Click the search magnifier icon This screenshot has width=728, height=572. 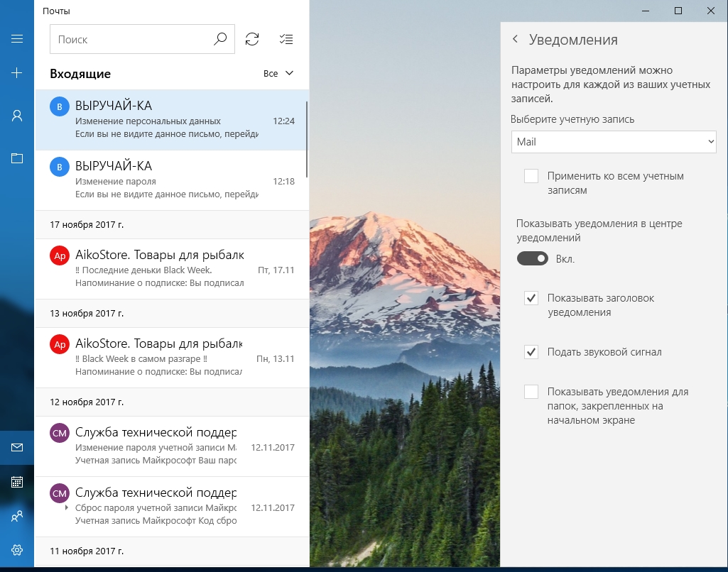(x=220, y=39)
